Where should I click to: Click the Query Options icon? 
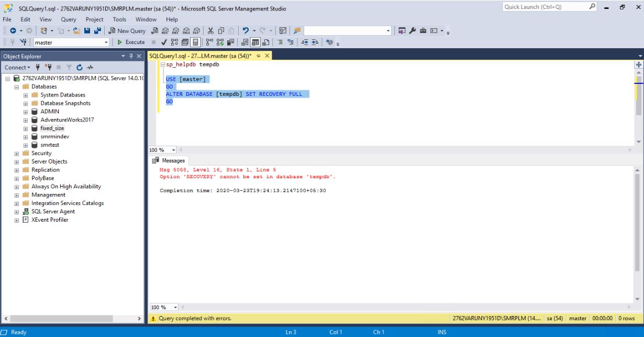click(184, 42)
